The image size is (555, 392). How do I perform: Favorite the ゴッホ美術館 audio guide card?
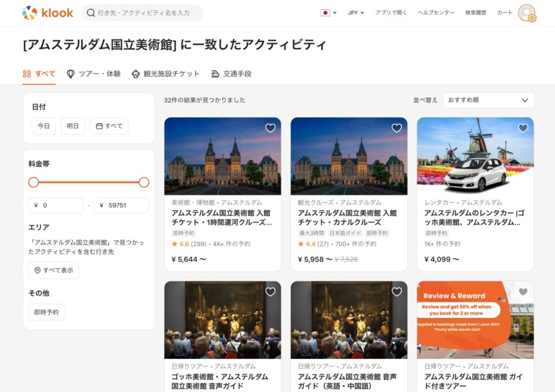(x=270, y=292)
